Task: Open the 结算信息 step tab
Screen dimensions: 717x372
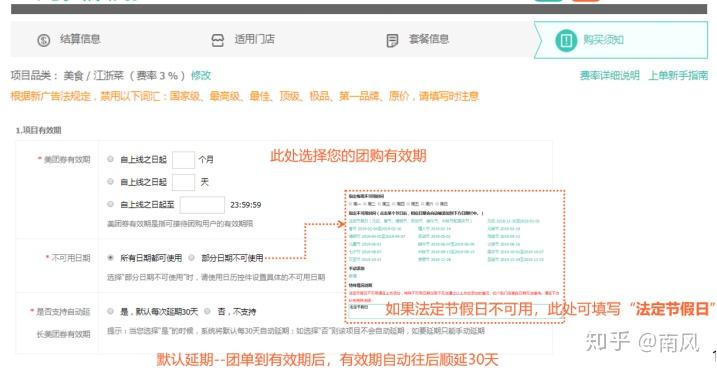Action: click(x=69, y=40)
